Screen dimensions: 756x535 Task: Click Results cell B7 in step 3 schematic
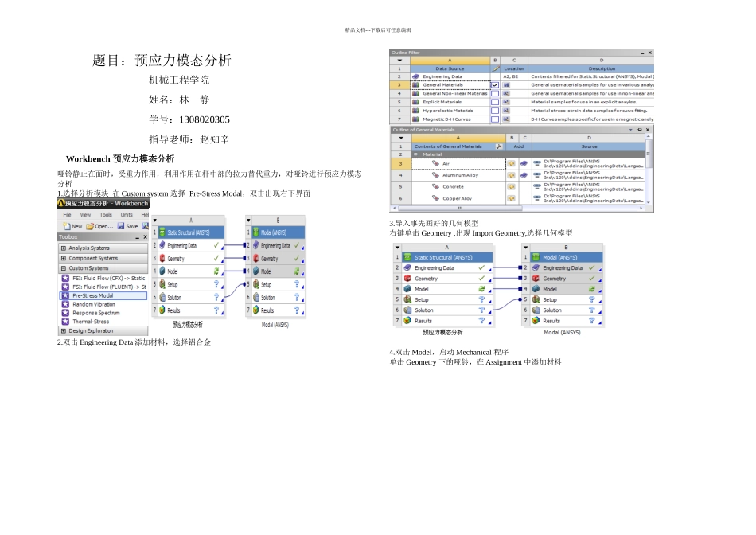tap(567, 321)
